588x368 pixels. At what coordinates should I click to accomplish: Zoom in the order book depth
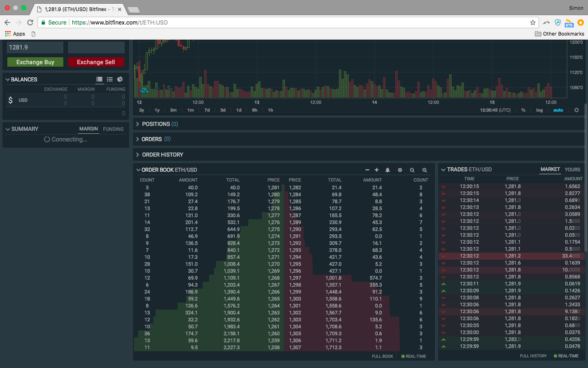click(425, 170)
